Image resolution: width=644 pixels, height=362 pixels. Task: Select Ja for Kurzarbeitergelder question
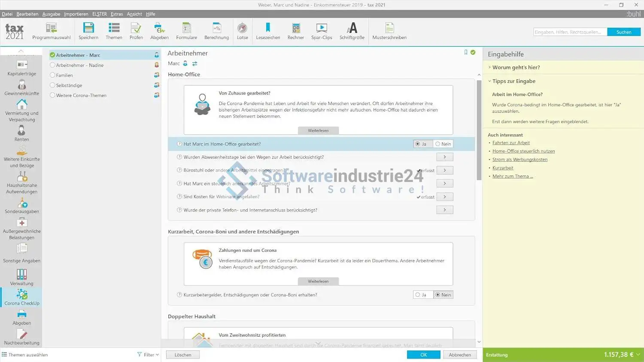(x=421, y=295)
